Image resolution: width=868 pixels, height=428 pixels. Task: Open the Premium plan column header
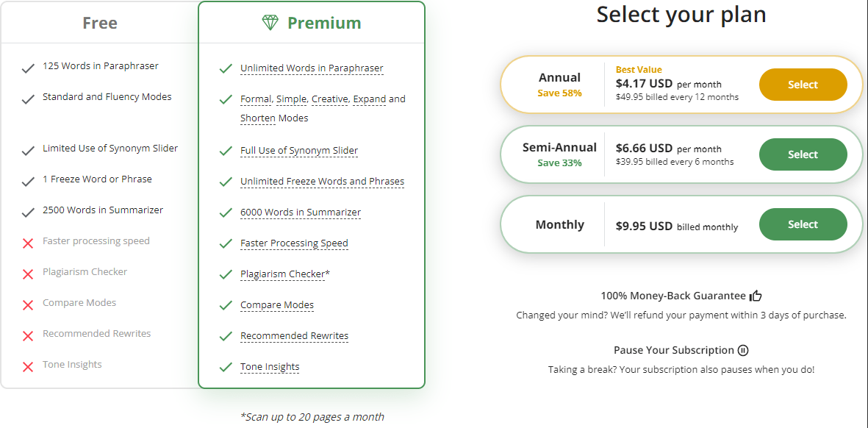pyautogui.click(x=311, y=23)
